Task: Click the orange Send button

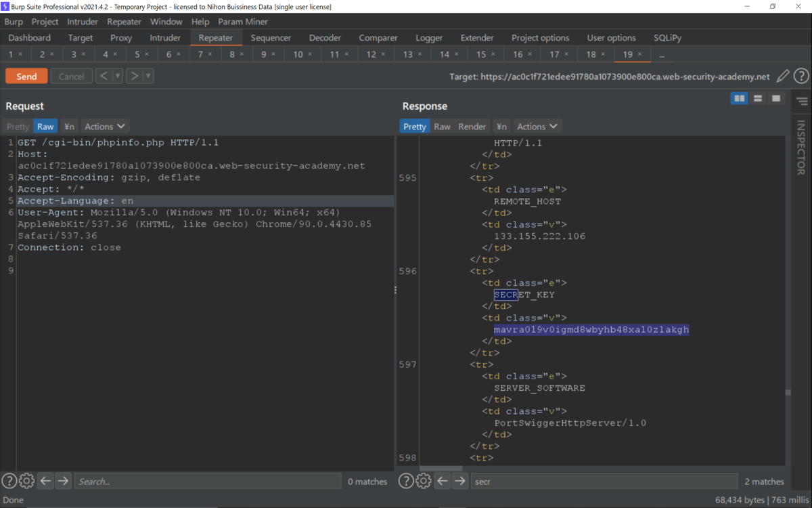Action: click(26, 76)
